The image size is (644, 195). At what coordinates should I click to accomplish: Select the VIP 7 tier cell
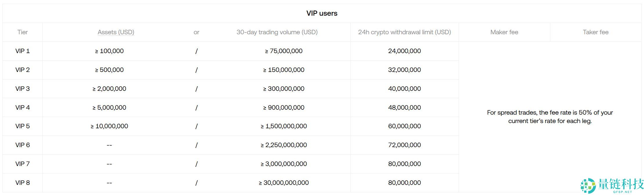tap(23, 164)
